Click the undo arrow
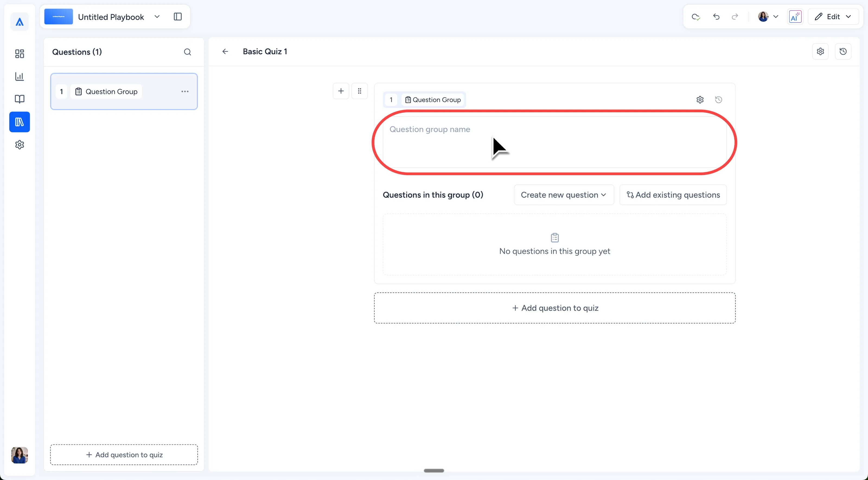Screen dimensions: 868x480 pos(716,17)
